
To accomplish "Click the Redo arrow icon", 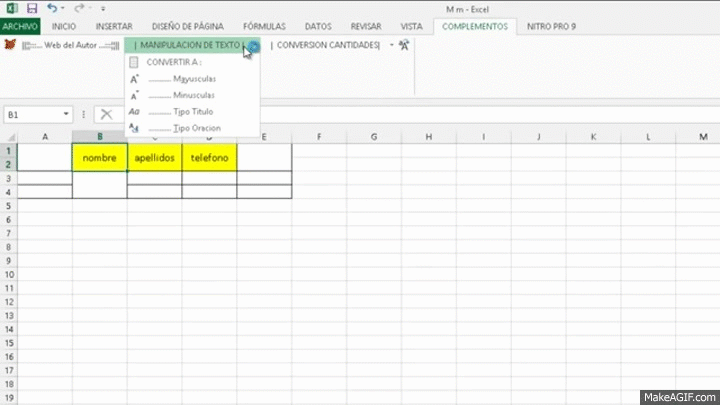I will click(x=79, y=8).
